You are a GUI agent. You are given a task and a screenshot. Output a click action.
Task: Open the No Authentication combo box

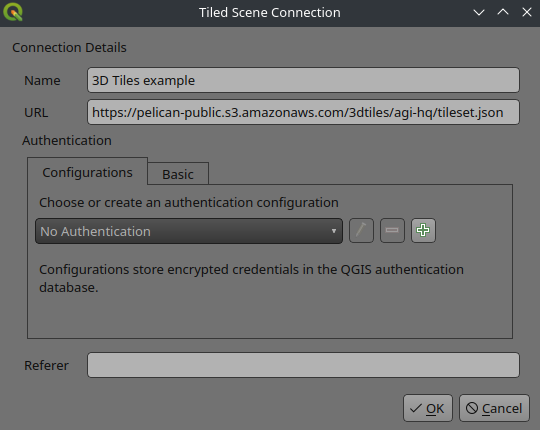coord(189,231)
